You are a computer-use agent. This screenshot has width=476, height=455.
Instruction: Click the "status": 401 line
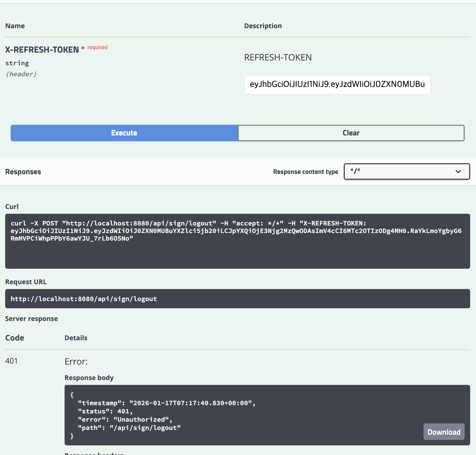(x=105, y=411)
